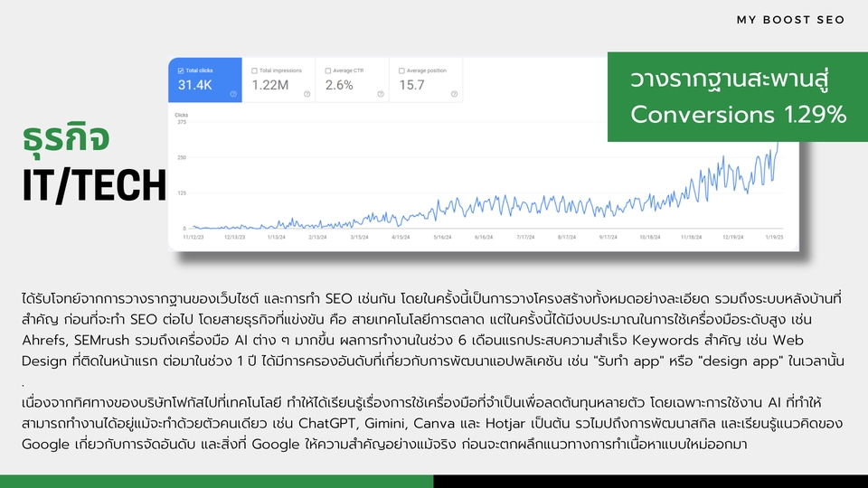
Task: Open the Average CTR help icon
Action: click(381, 93)
